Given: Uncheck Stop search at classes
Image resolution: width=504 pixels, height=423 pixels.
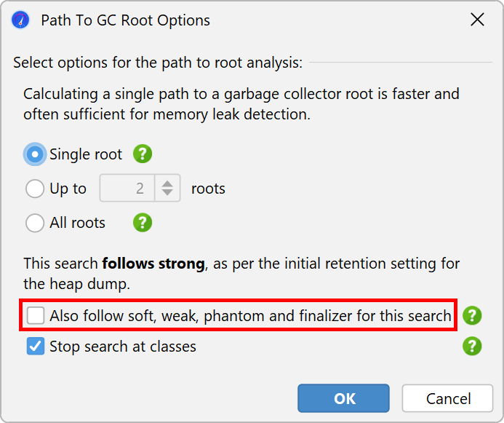Looking at the screenshot, I should [x=36, y=346].
